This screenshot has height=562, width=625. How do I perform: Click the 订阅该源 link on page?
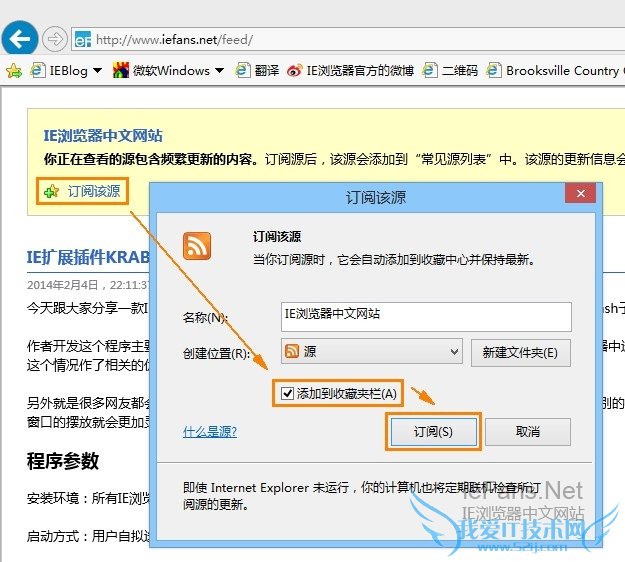[93, 191]
